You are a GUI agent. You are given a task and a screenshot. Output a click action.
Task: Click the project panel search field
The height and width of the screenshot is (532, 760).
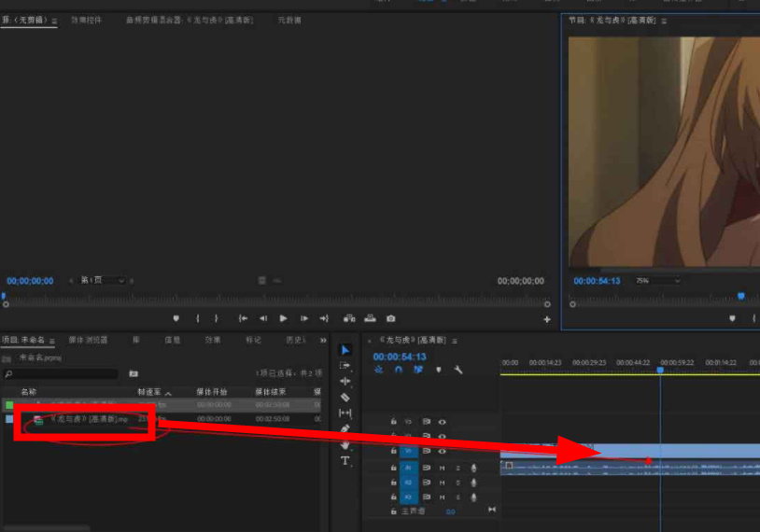61,373
